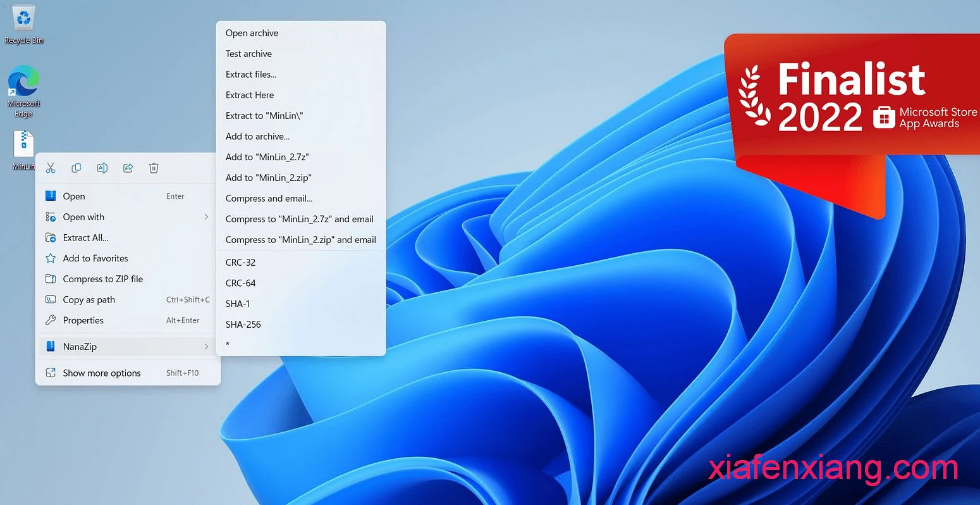Select the MinLin archive file icon
This screenshot has height=505, width=980.
23,147
